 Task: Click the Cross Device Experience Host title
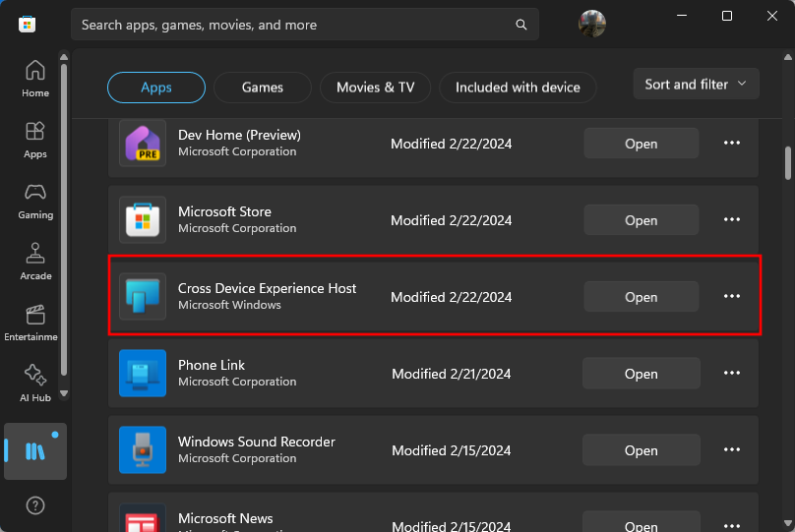[x=267, y=288]
